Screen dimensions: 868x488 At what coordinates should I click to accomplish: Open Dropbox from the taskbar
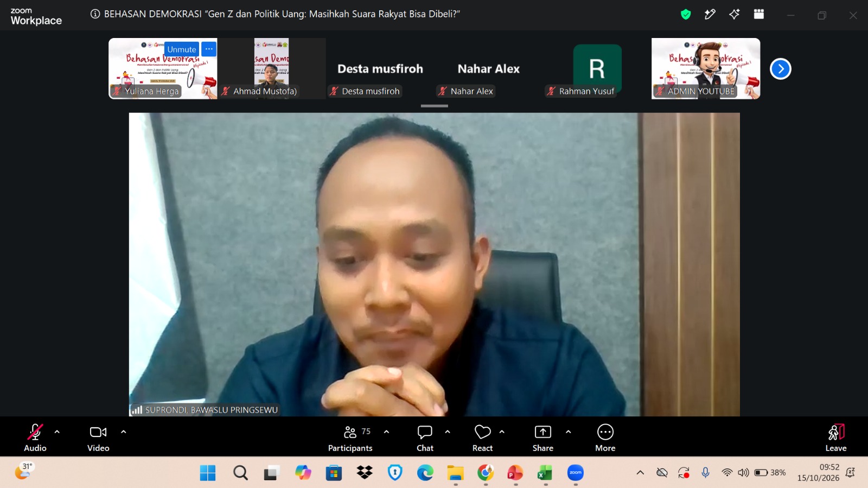[x=365, y=473]
